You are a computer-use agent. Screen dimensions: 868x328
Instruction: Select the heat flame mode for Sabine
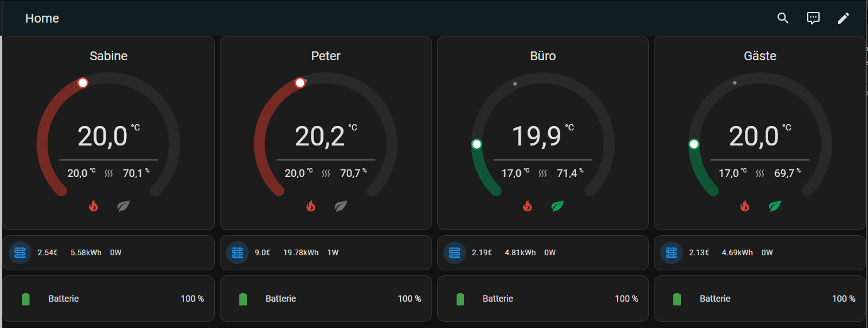[94, 206]
